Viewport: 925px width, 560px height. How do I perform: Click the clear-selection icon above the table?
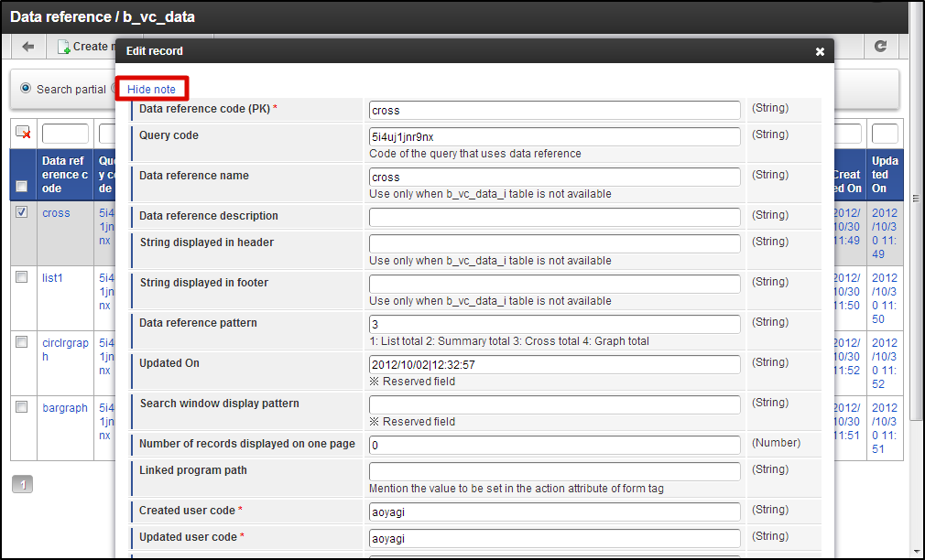pos(23,134)
